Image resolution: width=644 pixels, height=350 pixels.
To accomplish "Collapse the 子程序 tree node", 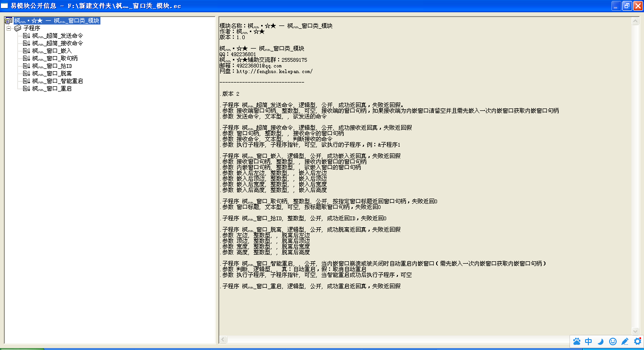I will point(8,28).
